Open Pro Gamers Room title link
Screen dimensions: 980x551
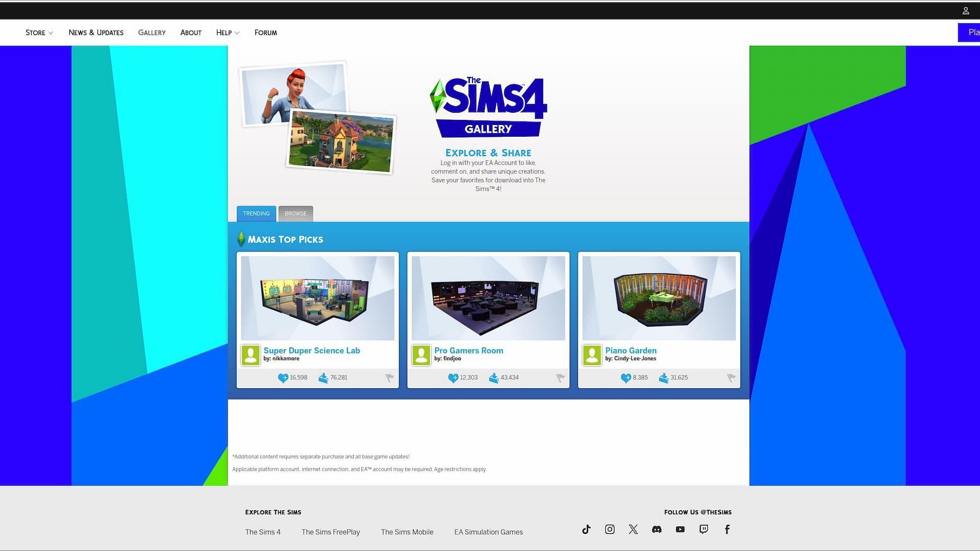point(469,350)
